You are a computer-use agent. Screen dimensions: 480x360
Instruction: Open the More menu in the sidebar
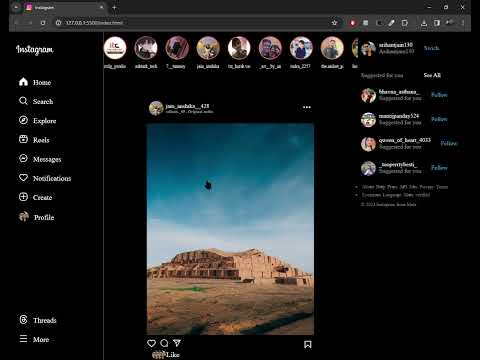point(34,339)
